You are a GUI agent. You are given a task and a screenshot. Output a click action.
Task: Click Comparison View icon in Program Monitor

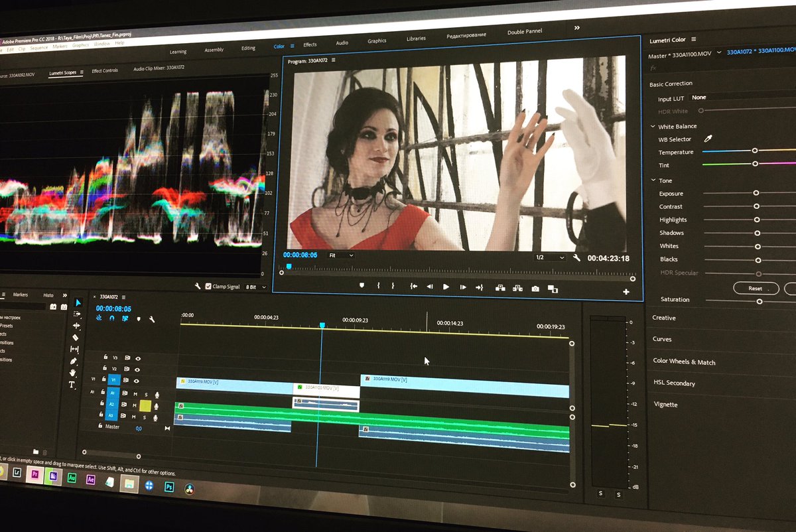553,289
